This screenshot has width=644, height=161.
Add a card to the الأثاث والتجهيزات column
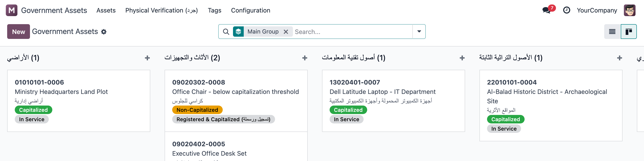coord(305,58)
